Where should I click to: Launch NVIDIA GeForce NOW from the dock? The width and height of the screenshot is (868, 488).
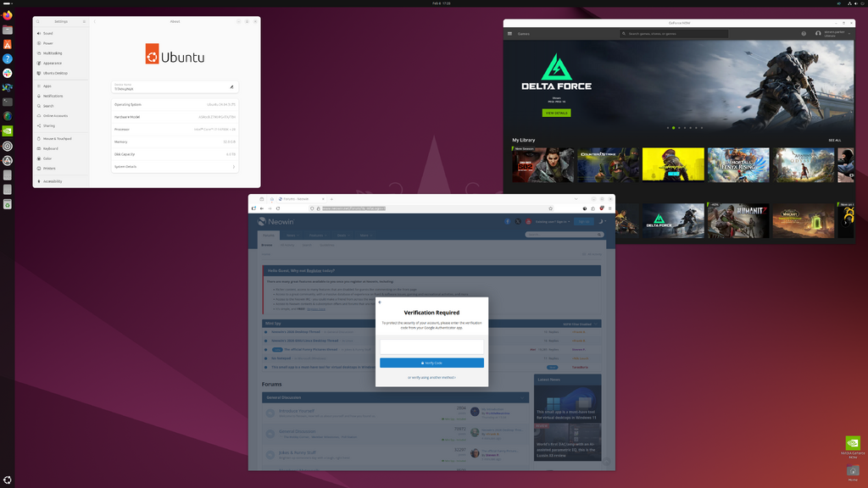(7, 131)
